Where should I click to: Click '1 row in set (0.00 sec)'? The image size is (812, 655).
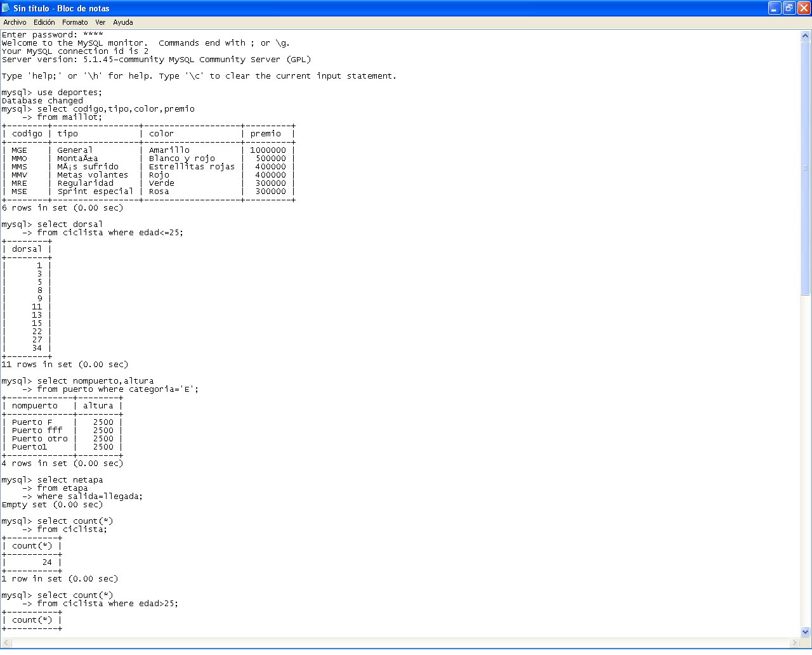(x=60, y=579)
